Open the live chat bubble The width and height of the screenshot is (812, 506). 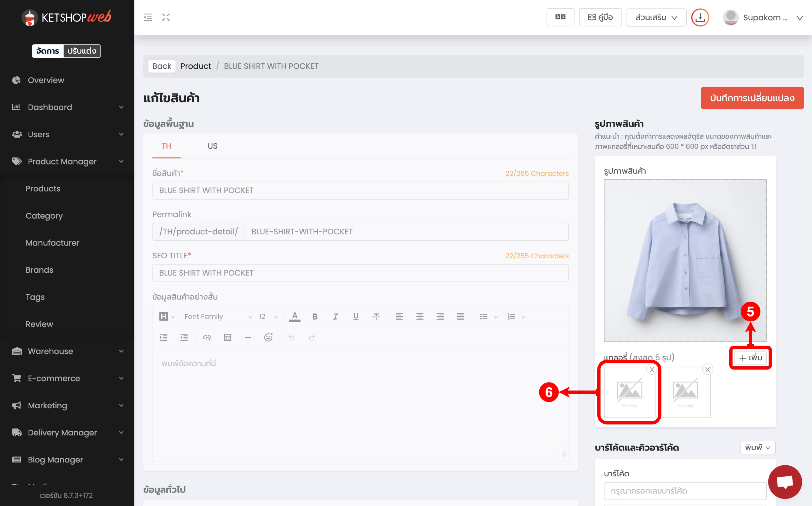click(785, 482)
